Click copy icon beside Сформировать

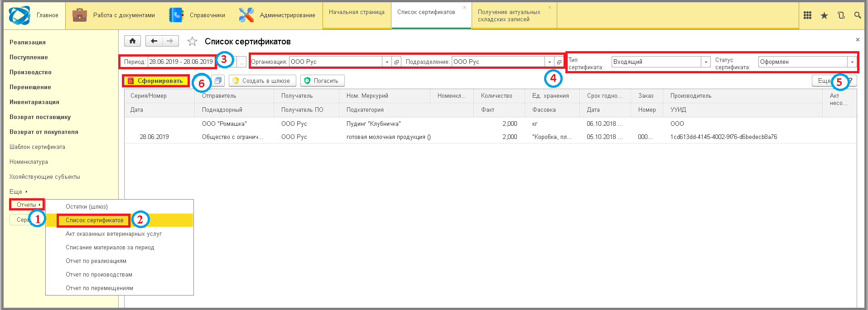point(218,81)
